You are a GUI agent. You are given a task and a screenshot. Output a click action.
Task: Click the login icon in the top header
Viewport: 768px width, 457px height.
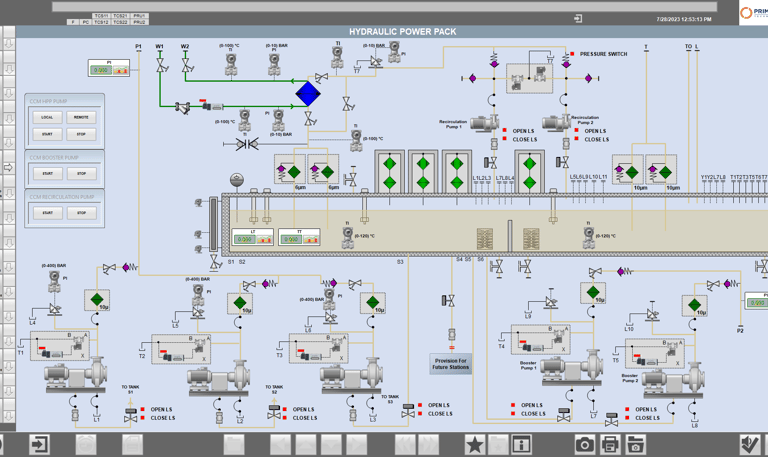click(578, 19)
